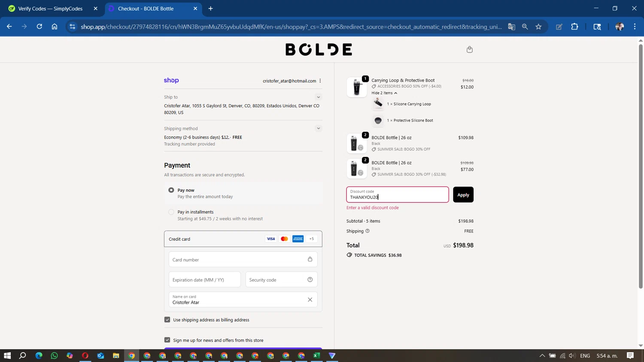Click the $109.98 BOLDE Bottle thumbnail
The height and width of the screenshot is (362, 644).
(357, 143)
